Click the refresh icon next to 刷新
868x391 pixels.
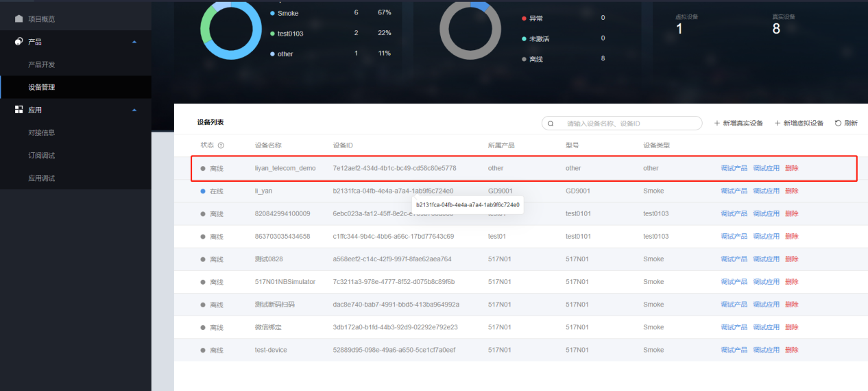pos(838,123)
